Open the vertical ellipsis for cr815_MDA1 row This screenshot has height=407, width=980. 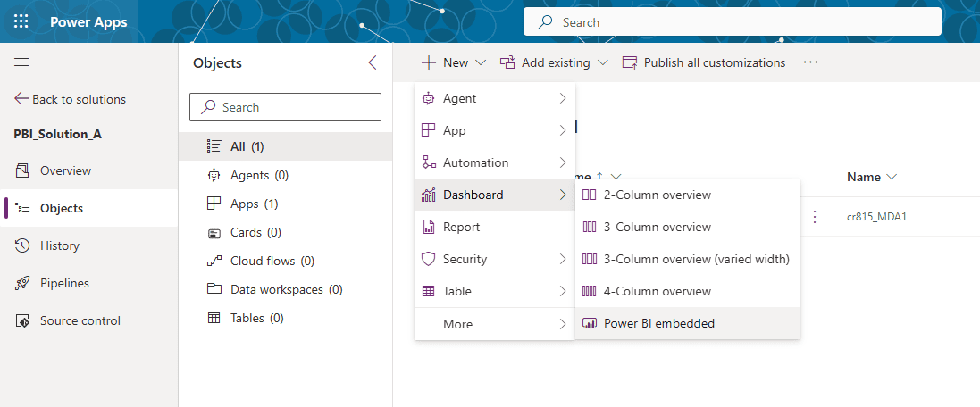tap(815, 217)
